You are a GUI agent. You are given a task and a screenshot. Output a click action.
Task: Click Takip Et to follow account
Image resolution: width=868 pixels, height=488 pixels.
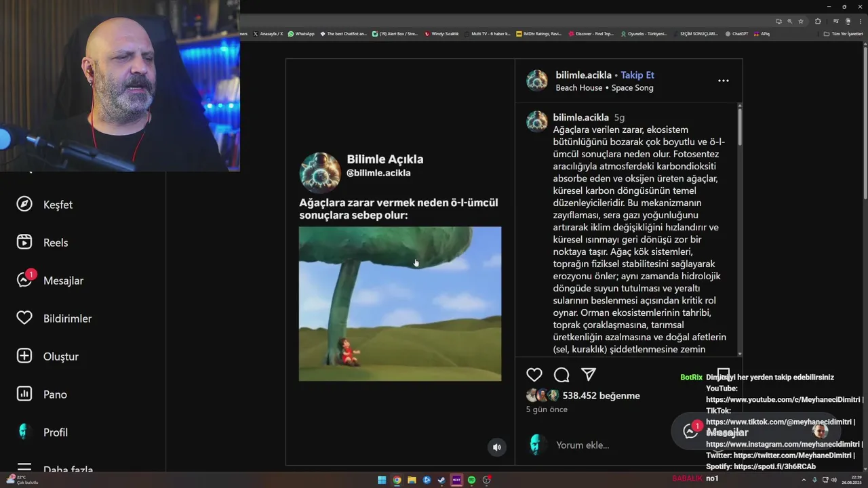(637, 75)
